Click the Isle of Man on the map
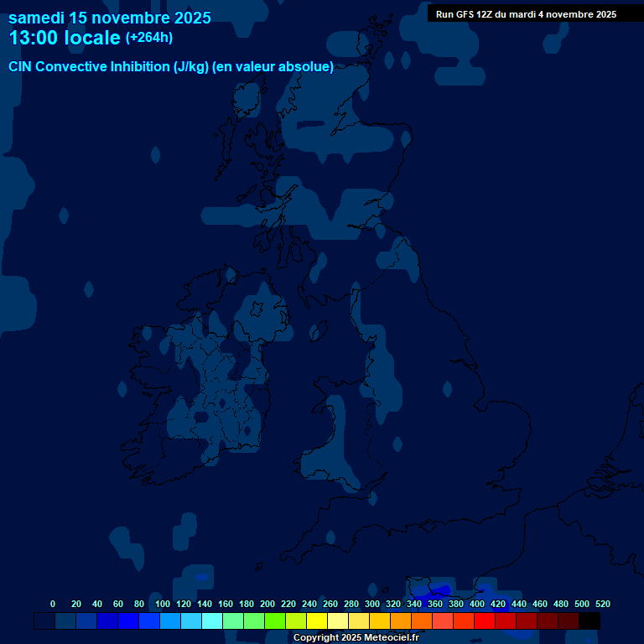The height and width of the screenshot is (644, 644). [x=318, y=332]
